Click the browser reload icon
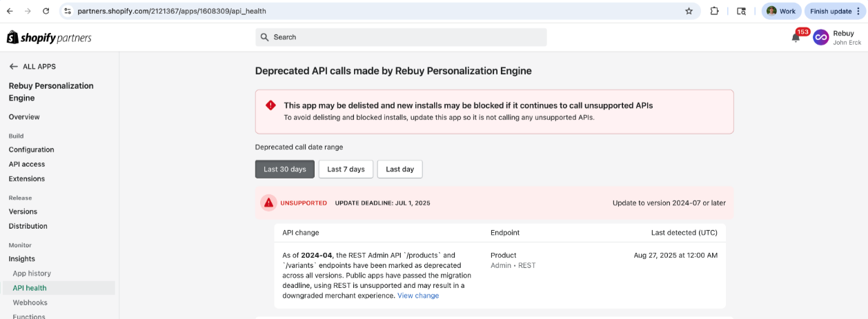The height and width of the screenshot is (319, 868). (x=46, y=11)
